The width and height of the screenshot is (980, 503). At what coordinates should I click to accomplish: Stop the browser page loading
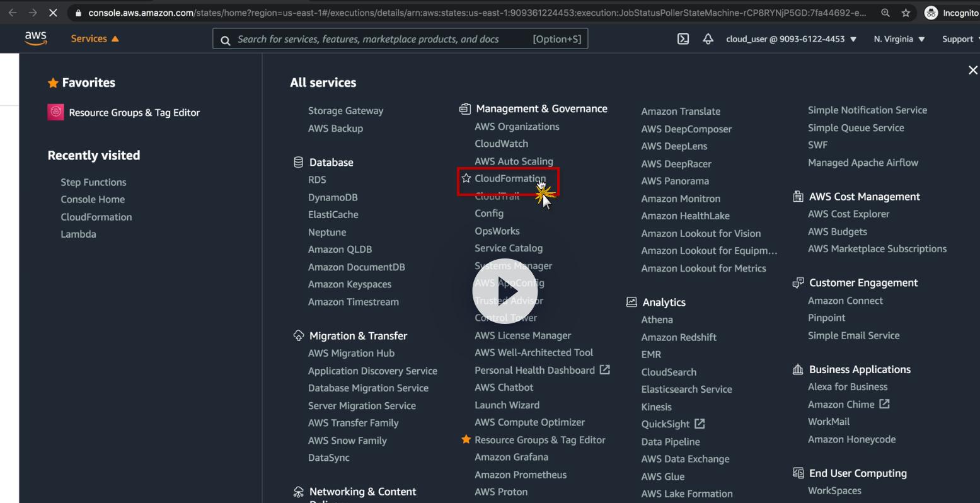[53, 13]
